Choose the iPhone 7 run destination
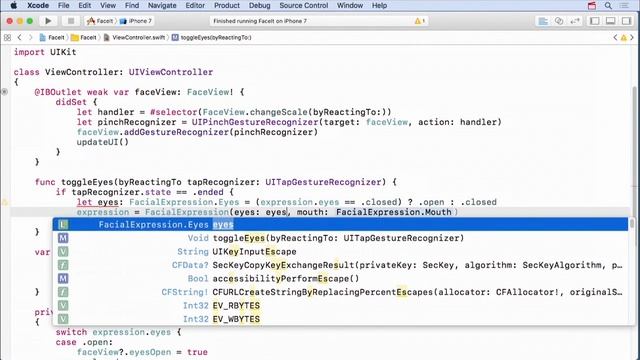The height and width of the screenshot is (360, 640). coord(136,21)
